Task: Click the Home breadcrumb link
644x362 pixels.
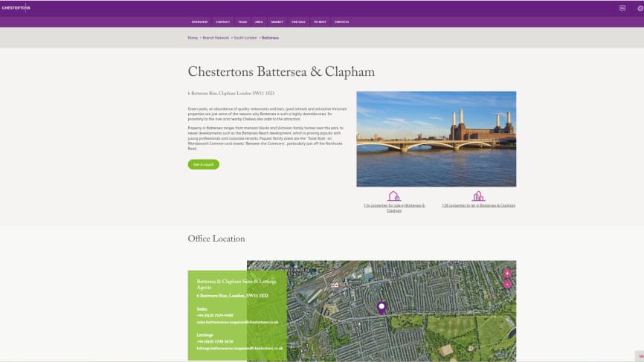Action: click(x=193, y=38)
